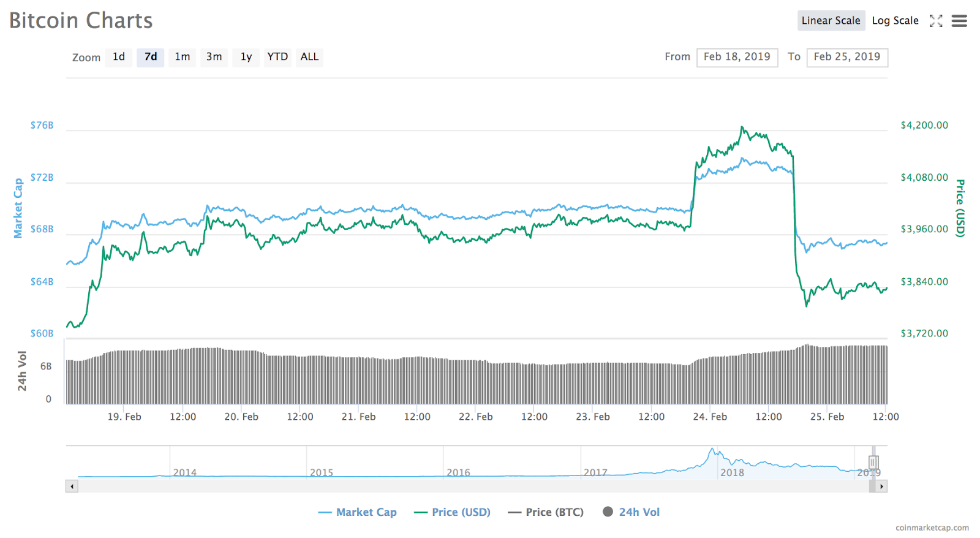Set zoom range to 7d
This screenshot has width=980, height=538.
[x=151, y=57]
